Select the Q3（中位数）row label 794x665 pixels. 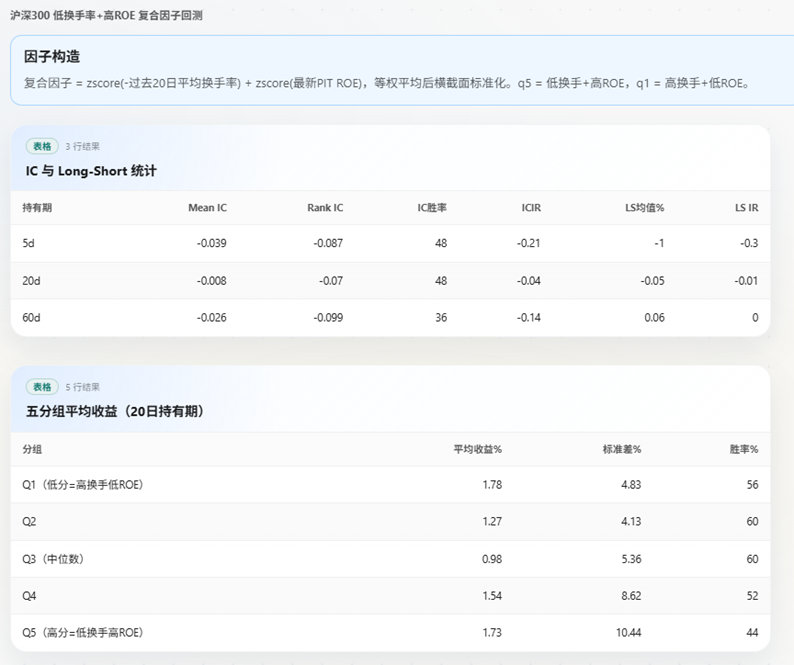pyautogui.click(x=53, y=559)
